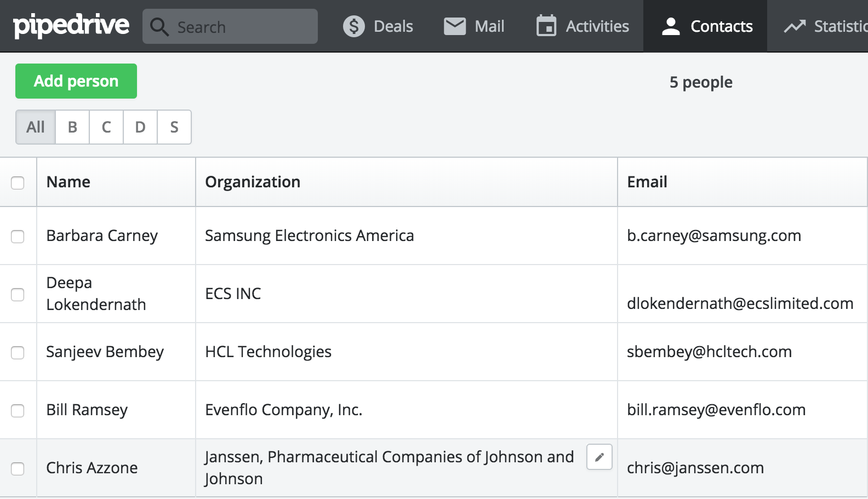
Task: Filter contacts by letter S
Action: 174,127
